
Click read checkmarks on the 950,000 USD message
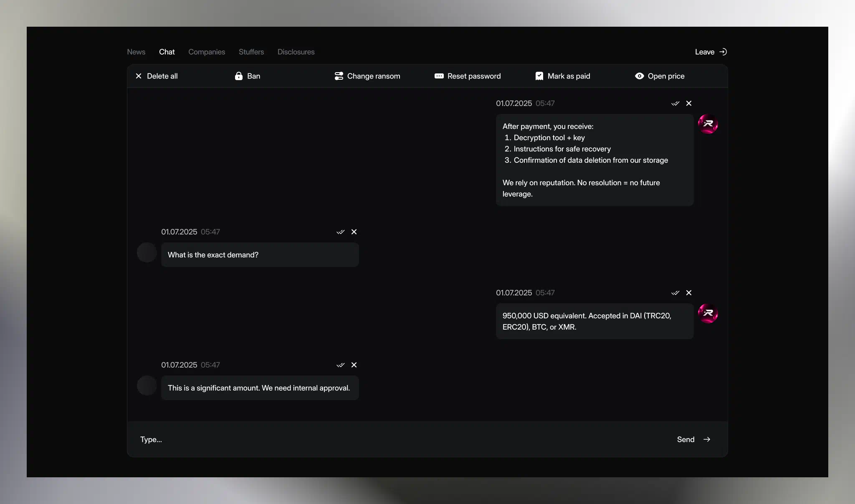click(x=675, y=293)
